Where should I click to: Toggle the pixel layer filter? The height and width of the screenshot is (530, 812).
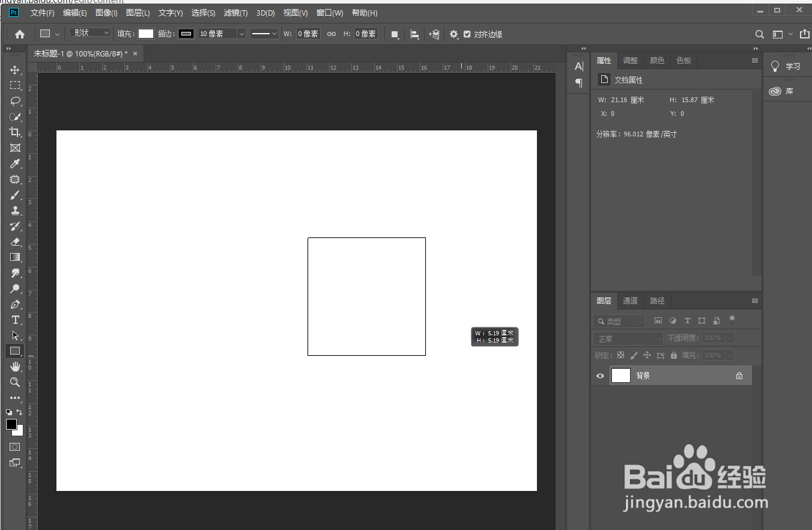pyautogui.click(x=658, y=321)
